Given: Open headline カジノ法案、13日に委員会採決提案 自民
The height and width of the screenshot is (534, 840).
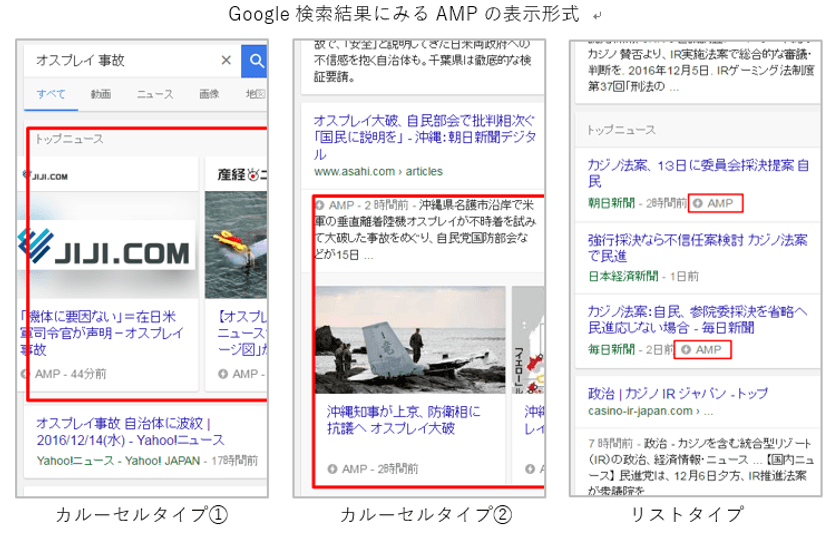Looking at the screenshot, I should [698, 173].
